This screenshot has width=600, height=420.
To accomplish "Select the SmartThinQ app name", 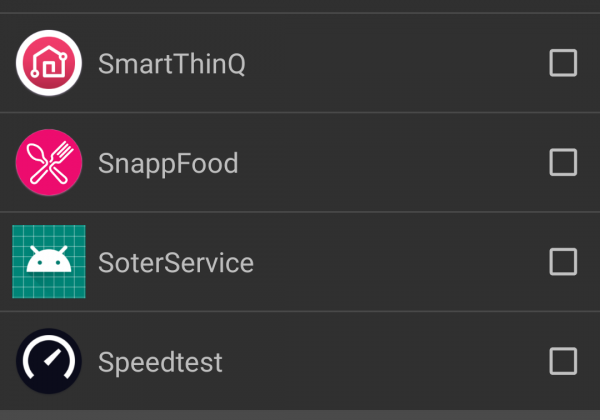I will pyautogui.click(x=172, y=63).
